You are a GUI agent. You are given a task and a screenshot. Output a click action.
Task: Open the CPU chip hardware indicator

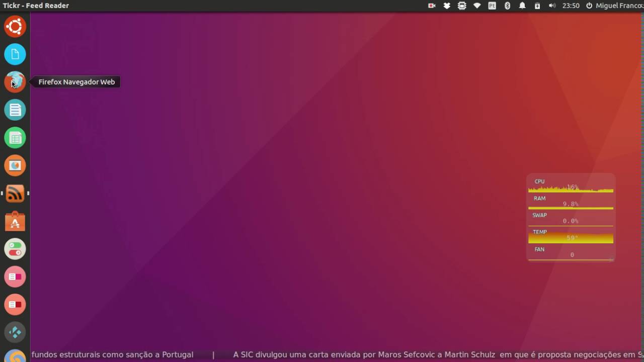click(x=462, y=6)
